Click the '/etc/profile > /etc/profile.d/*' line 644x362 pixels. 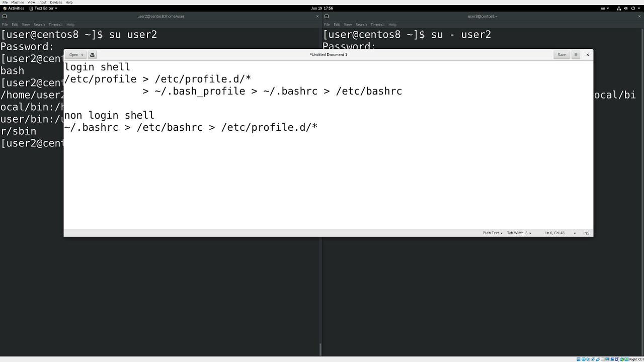point(157,79)
